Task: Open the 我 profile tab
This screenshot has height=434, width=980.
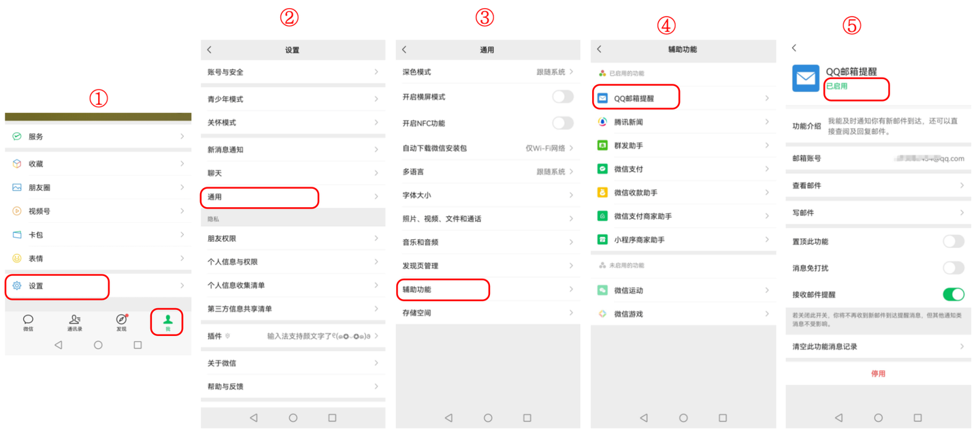Action: pyautogui.click(x=168, y=323)
